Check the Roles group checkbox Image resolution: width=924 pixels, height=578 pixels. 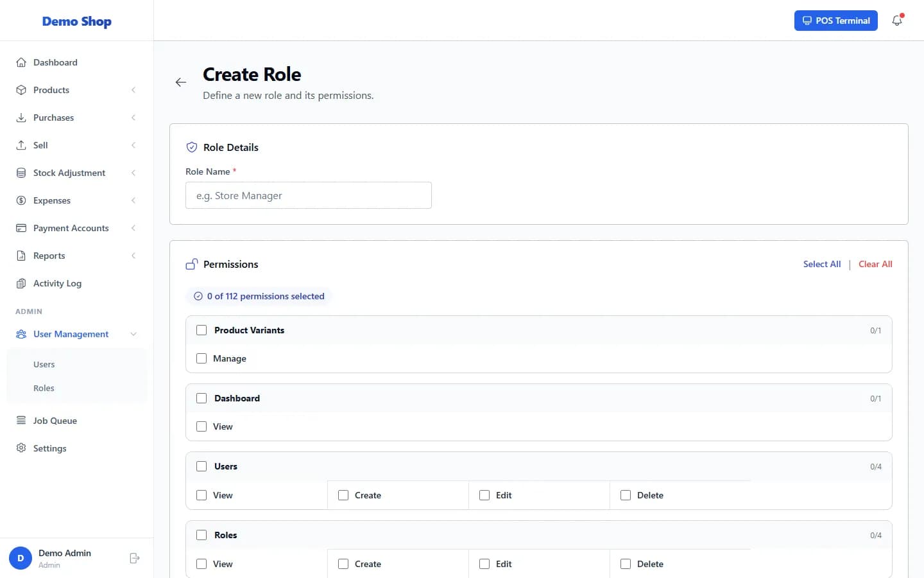[x=201, y=535]
